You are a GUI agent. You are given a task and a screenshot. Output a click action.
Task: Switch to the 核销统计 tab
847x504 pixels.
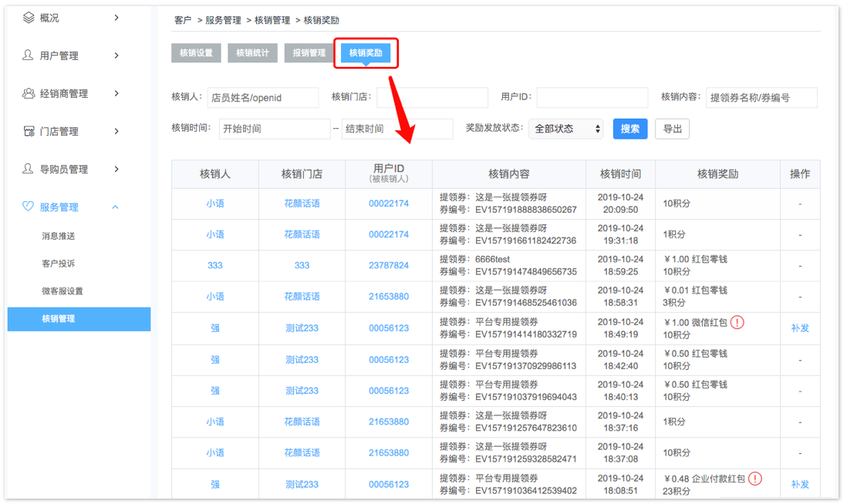click(253, 53)
